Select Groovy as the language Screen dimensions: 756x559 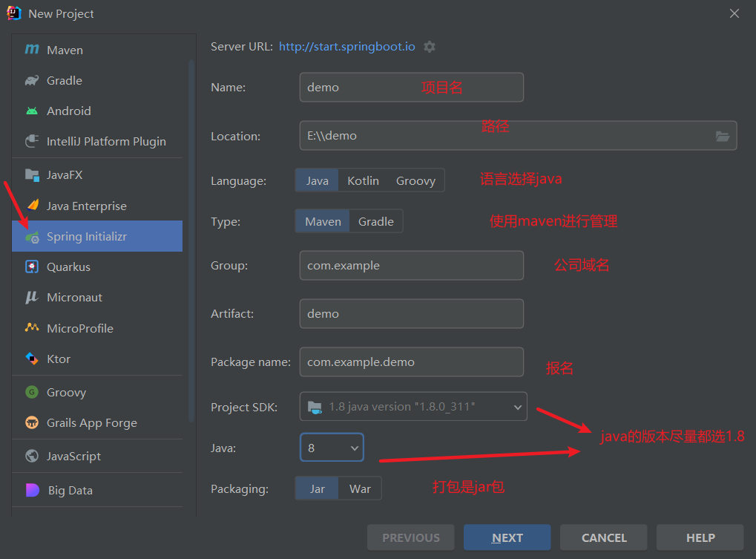pos(415,180)
